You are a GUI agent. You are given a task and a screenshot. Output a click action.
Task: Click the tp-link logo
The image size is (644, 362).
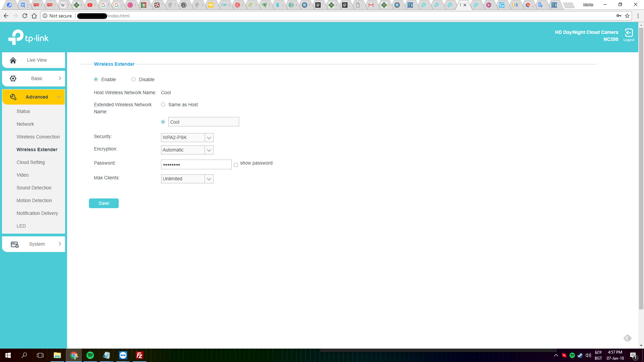click(x=29, y=38)
